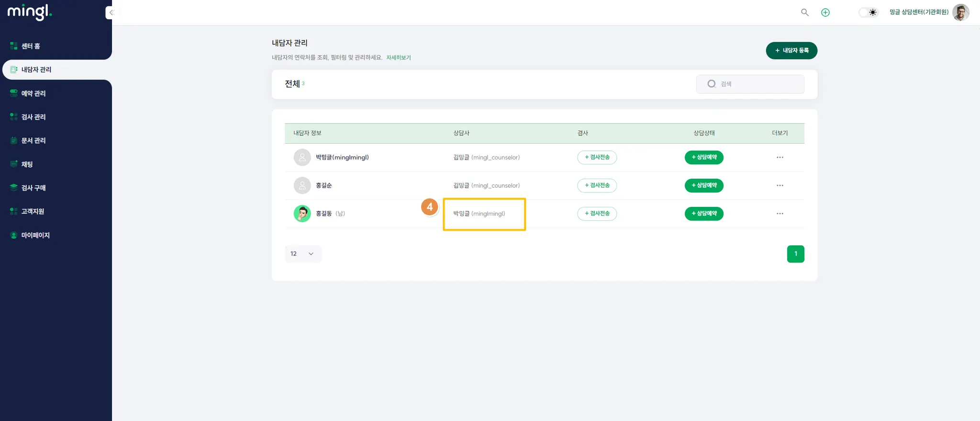Open more options for 홍길동
This screenshot has width=980, height=421.
(x=780, y=214)
